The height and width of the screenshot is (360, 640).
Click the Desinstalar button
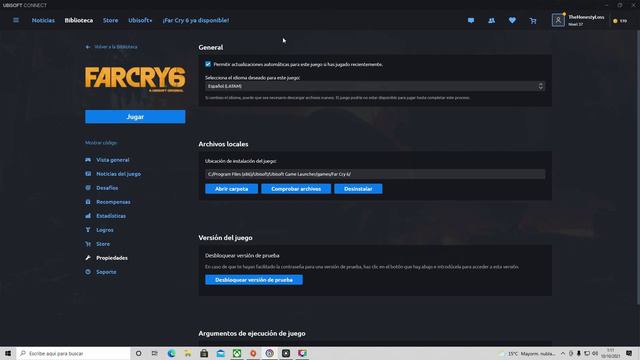[358, 189]
